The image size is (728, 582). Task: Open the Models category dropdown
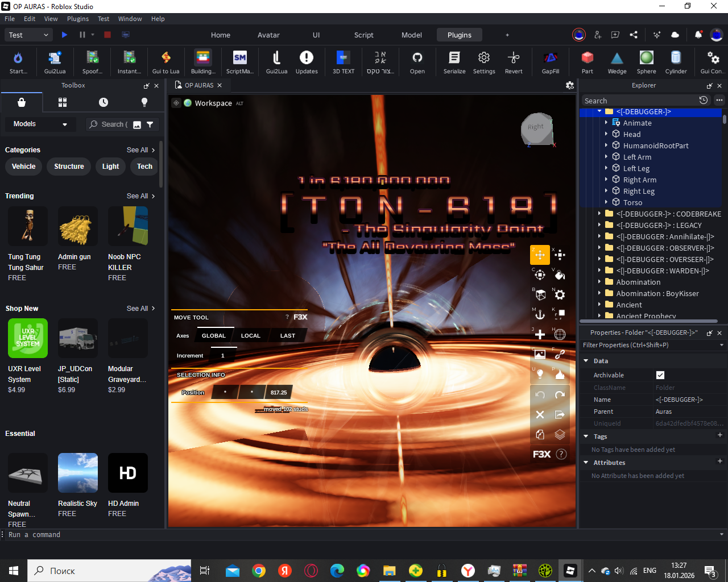click(40, 124)
